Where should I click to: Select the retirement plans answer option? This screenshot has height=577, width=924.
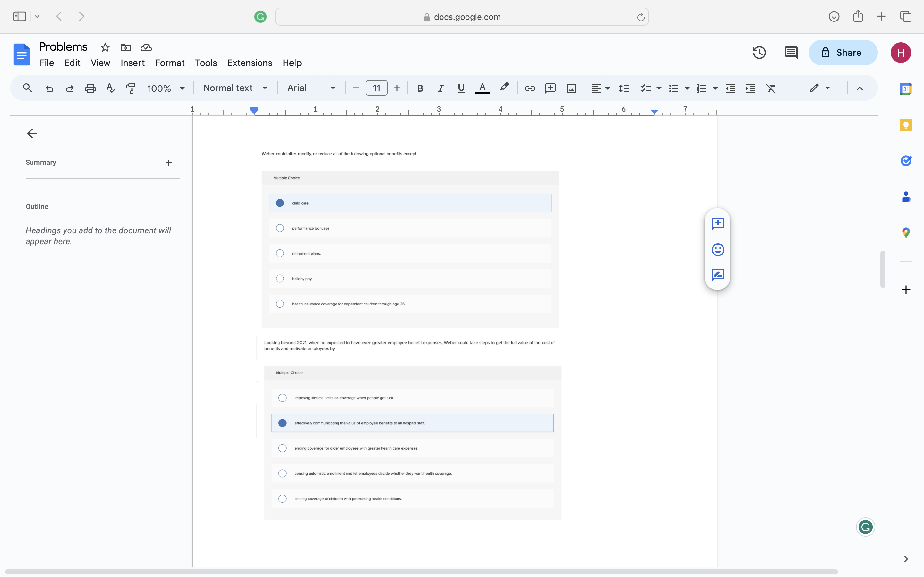280,253
